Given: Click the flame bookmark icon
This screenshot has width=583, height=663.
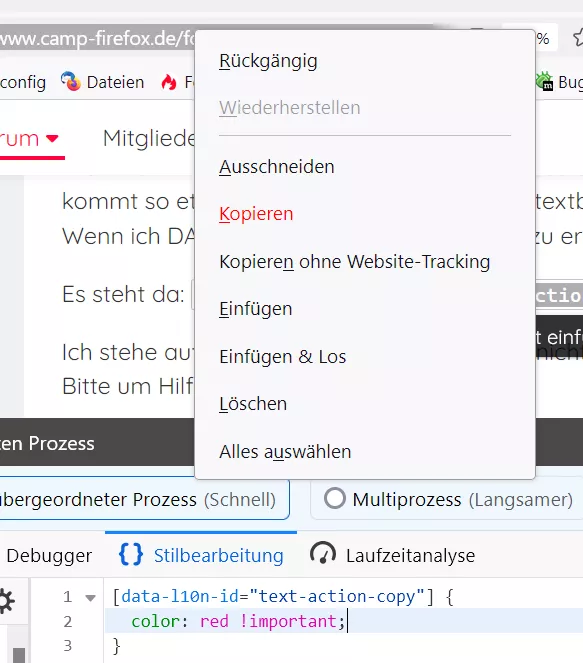Looking at the screenshot, I should click(x=169, y=82).
